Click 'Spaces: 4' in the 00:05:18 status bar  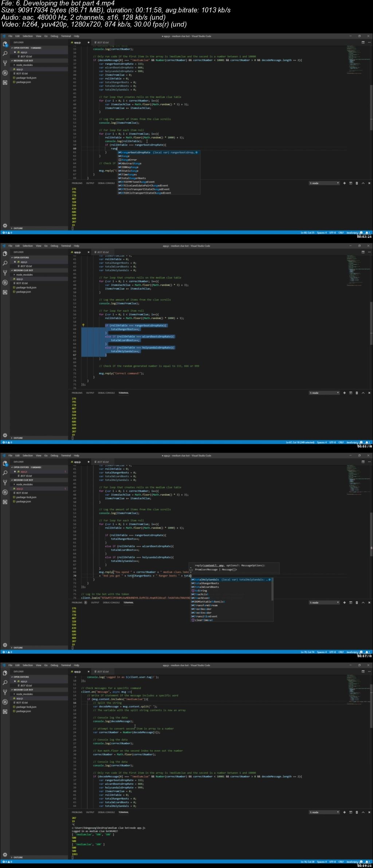322,442
